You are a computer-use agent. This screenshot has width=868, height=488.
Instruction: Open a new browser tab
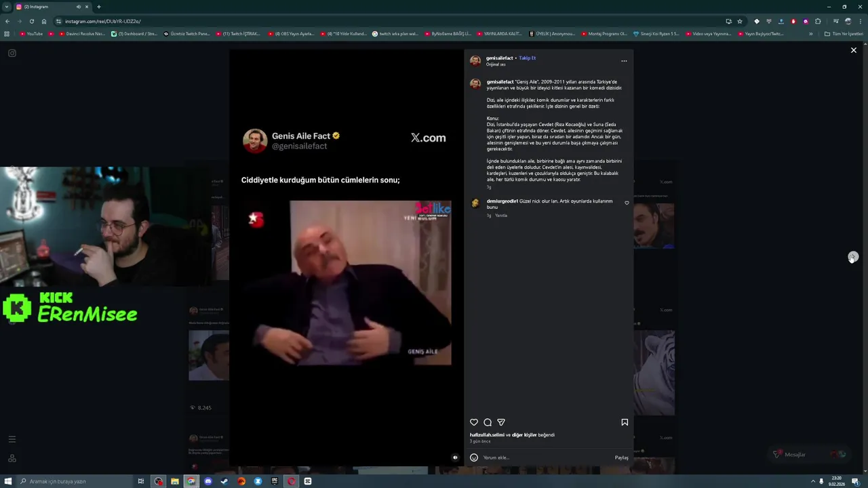(x=99, y=7)
